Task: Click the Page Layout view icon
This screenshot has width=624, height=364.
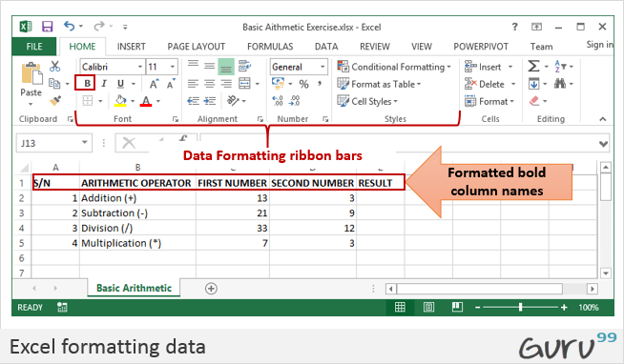Action: pos(428,307)
